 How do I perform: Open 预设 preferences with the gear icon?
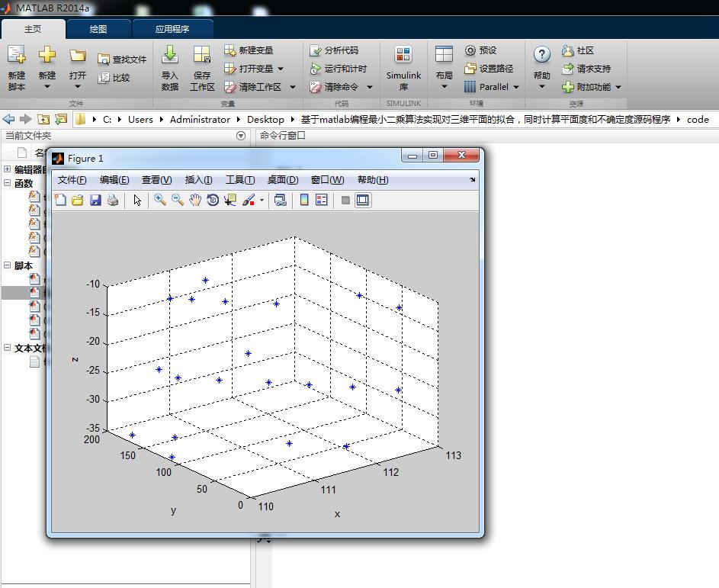470,50
